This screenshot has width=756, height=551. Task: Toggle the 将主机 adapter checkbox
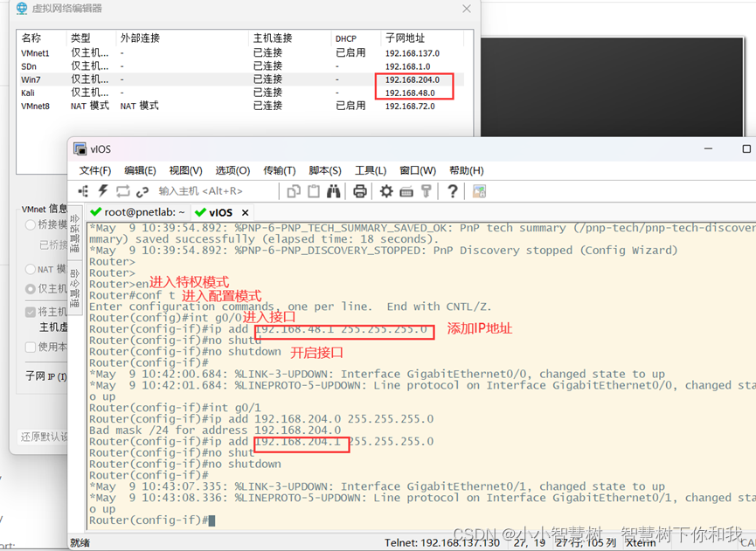[30, 312]
